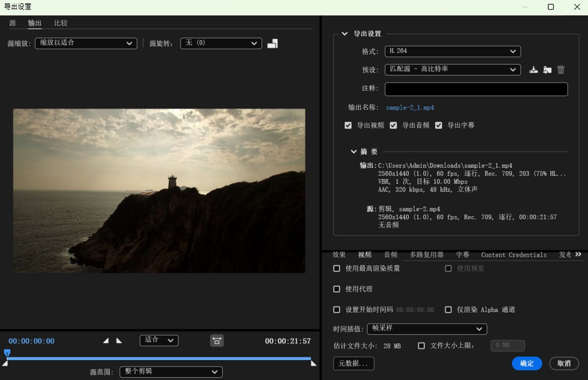Click the duration timecode 00:00:21:57
Screen dimensions: 588x380
[x=288, y=341]
